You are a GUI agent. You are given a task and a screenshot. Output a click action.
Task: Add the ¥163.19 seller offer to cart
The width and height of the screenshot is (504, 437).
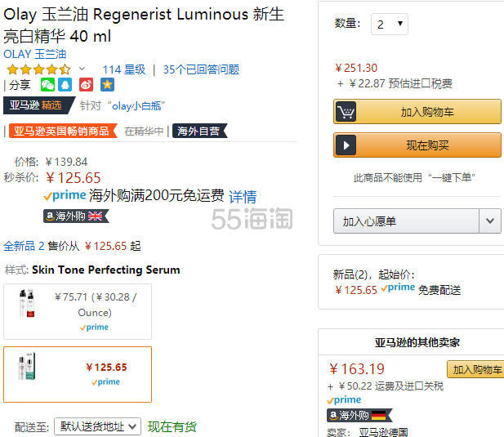pyautogui.click(x=475, y=369)
